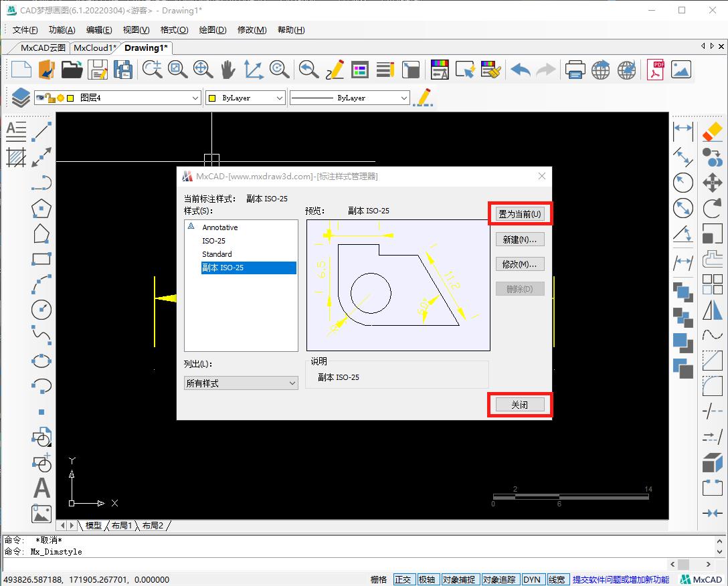This screenshot has width=728, height=586.
Task: Toggle 正交 orthogonal mode in status bar
Action: click(x=404, y=579)
